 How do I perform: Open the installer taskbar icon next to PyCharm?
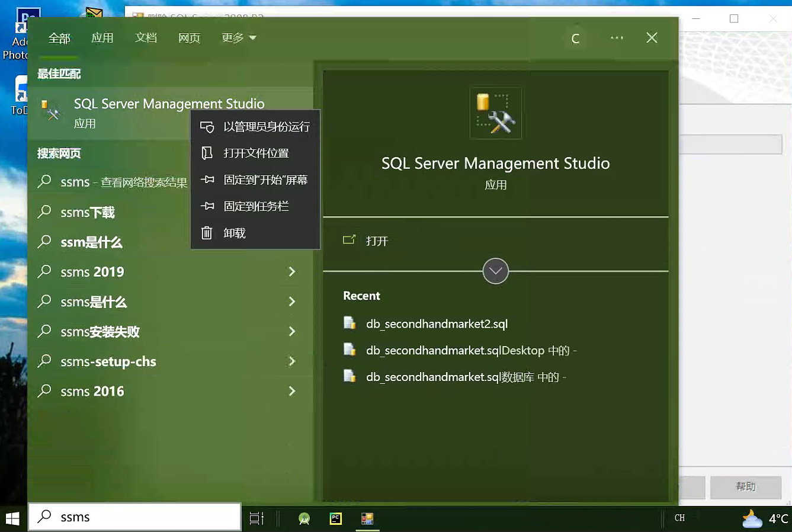click(x=367, y=519)
